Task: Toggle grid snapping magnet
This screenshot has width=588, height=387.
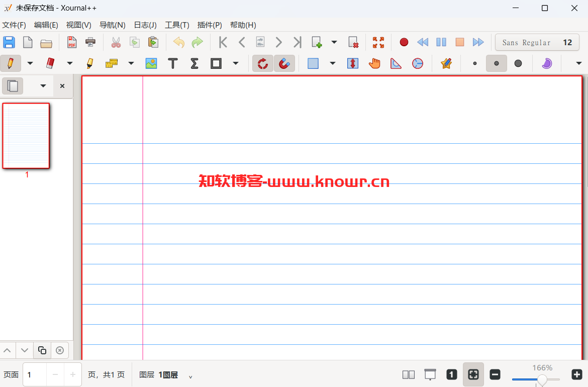Action: coord(284,63)
